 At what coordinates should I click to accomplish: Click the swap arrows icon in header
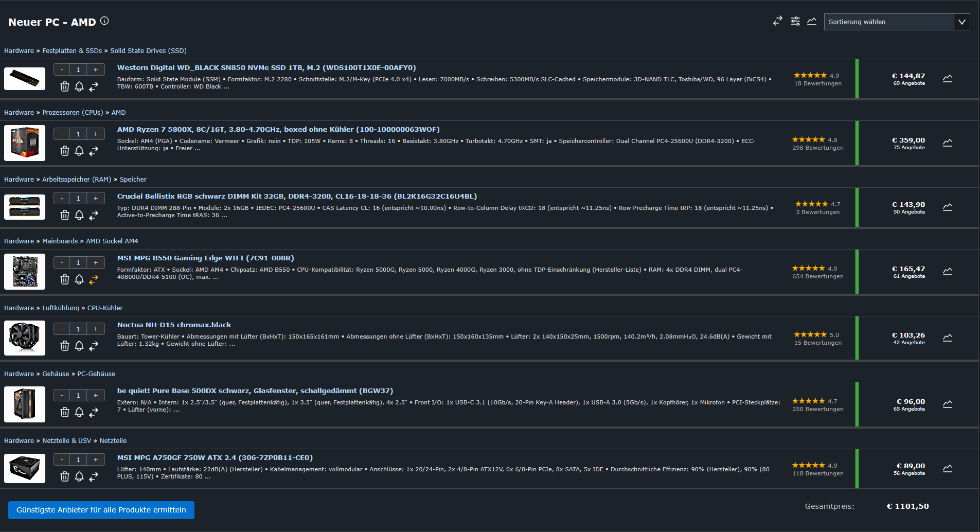pos(777,21)
